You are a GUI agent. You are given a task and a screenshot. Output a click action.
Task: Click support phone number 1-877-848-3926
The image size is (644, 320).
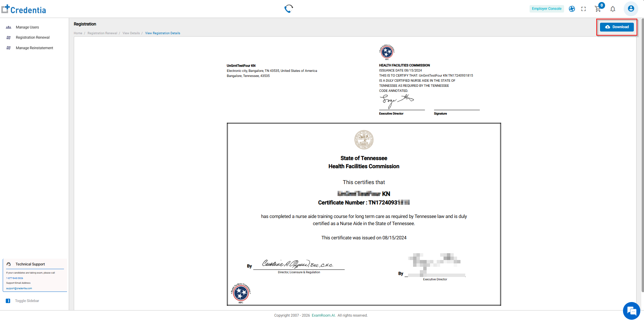pos(15,278)
